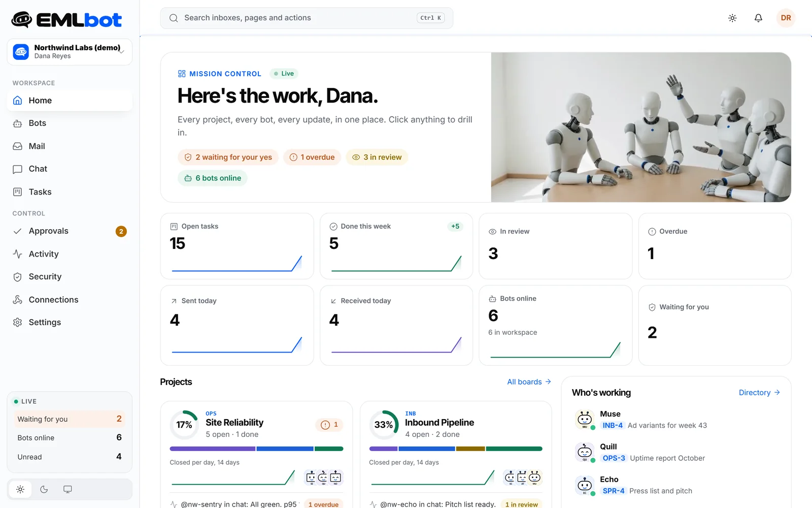Image resolution: width=812 pixels, height=508 pixels.
Task: Click the +5 badge on Done this week
Action: coord(455,227)
